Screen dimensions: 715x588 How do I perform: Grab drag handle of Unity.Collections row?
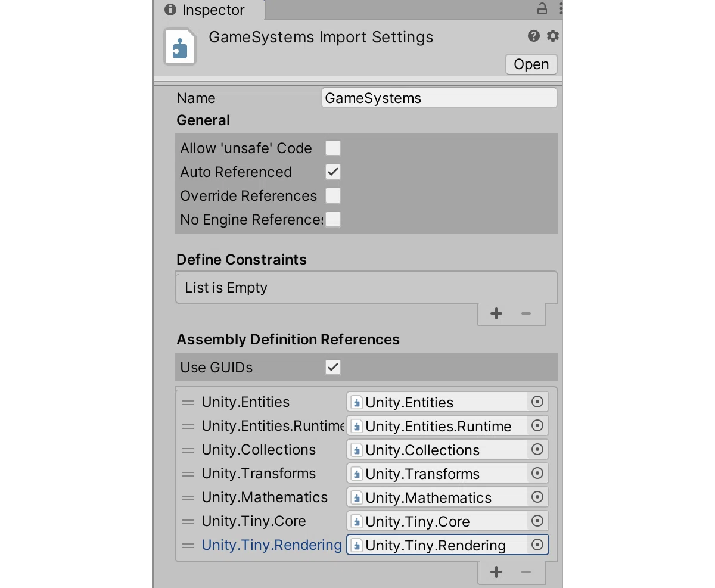[188, 450]
